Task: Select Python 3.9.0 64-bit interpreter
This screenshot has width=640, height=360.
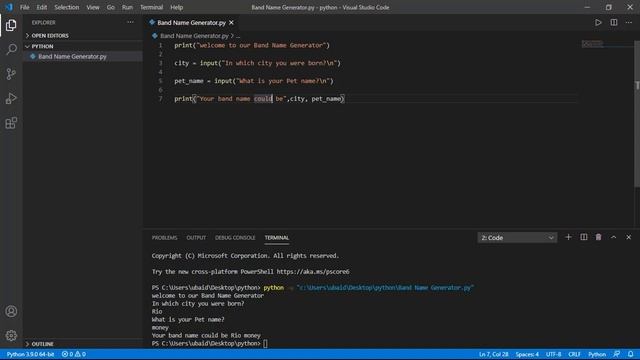Action: [x=30, y=354]
